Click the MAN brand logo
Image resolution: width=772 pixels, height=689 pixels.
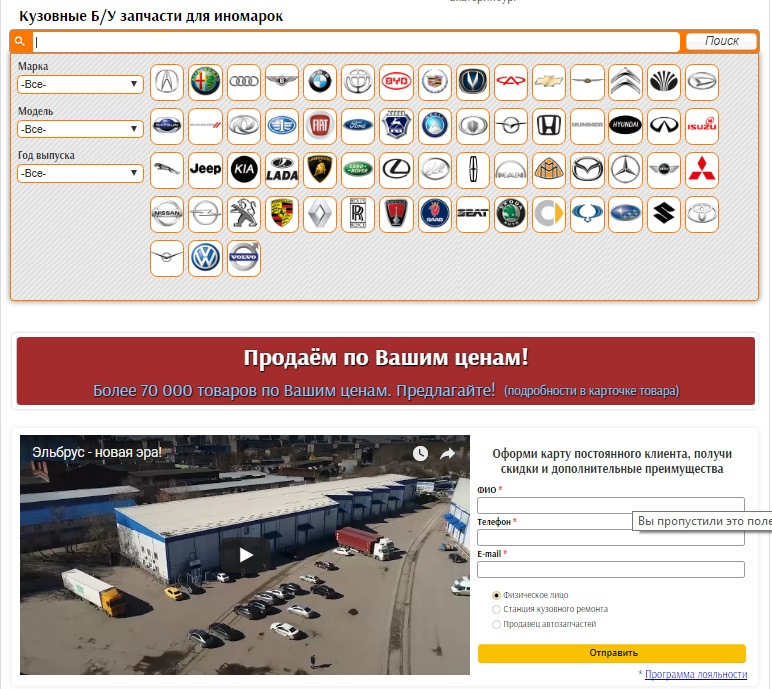pos(511,170)
